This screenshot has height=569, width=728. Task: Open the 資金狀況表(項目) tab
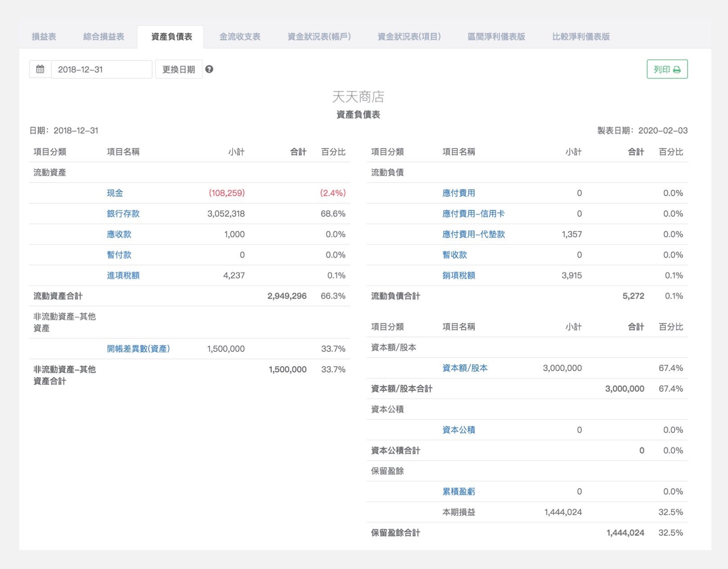[x=409, y=37]
